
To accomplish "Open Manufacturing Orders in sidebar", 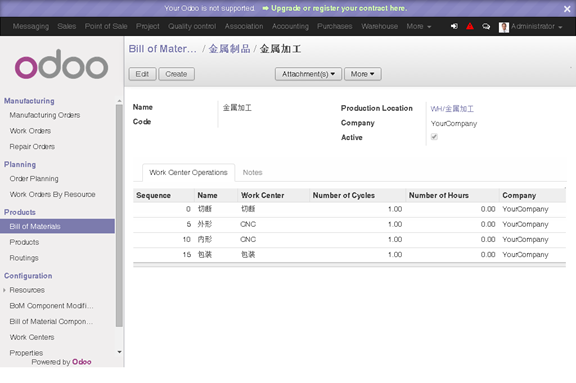I will (x=45, y=115).
